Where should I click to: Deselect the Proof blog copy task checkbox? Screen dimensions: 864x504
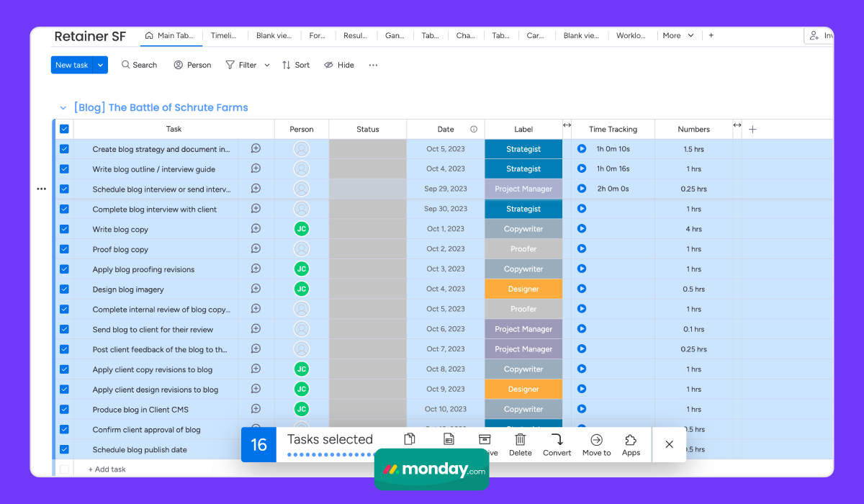(x=64, y=248)
